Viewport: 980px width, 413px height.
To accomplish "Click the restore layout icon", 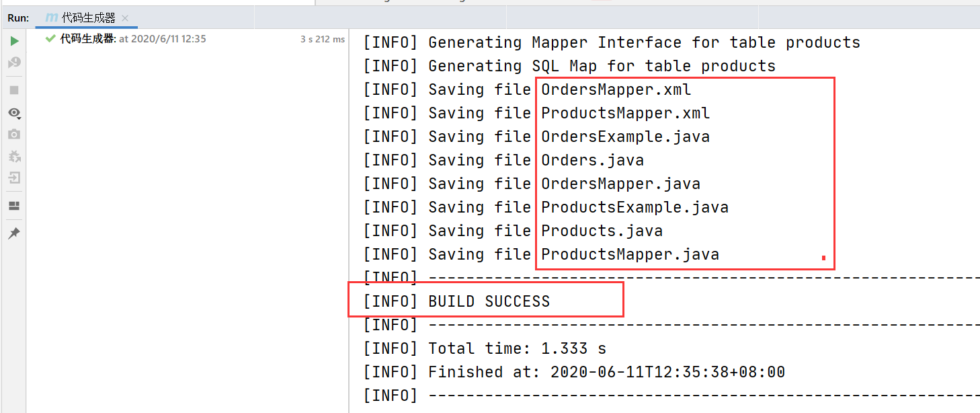I will pos(14,206).
